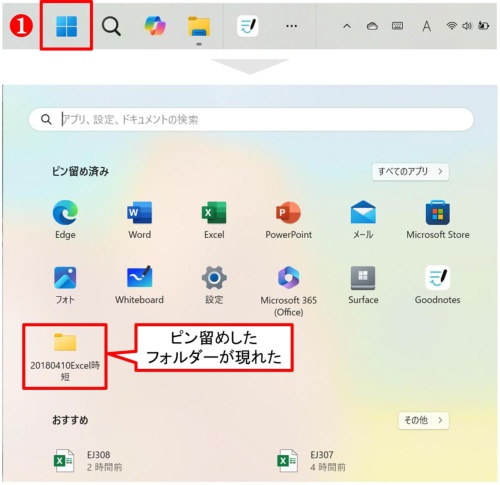The image size is (500, 485).
Task: Launch Goodnotes from pinned apps
Action: (438, 285)
